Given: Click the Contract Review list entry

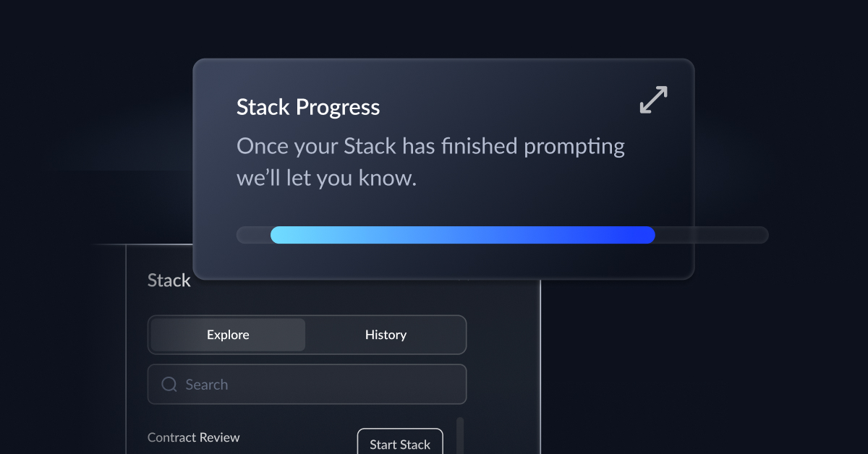Looking at the screenshot, I should click(193, 437).
